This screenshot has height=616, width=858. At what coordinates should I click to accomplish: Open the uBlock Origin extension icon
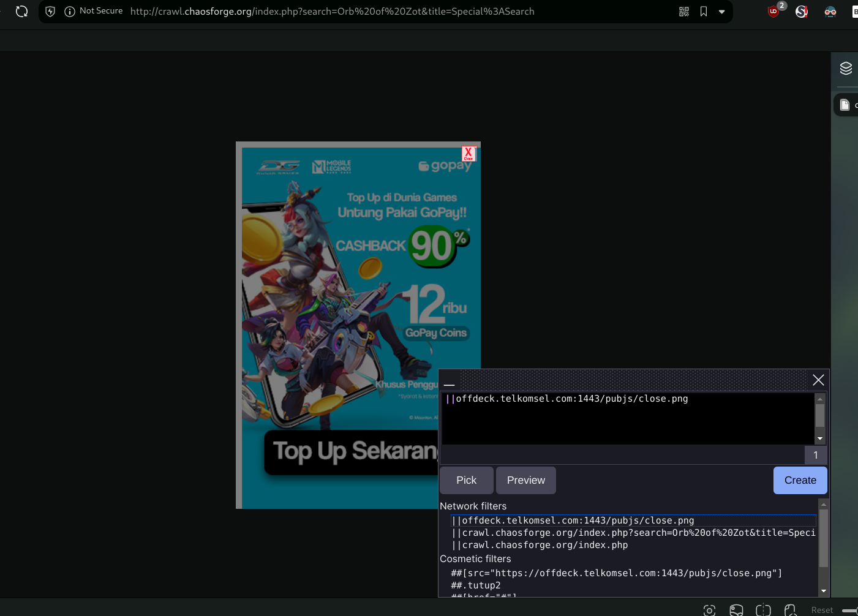(773, 11)
